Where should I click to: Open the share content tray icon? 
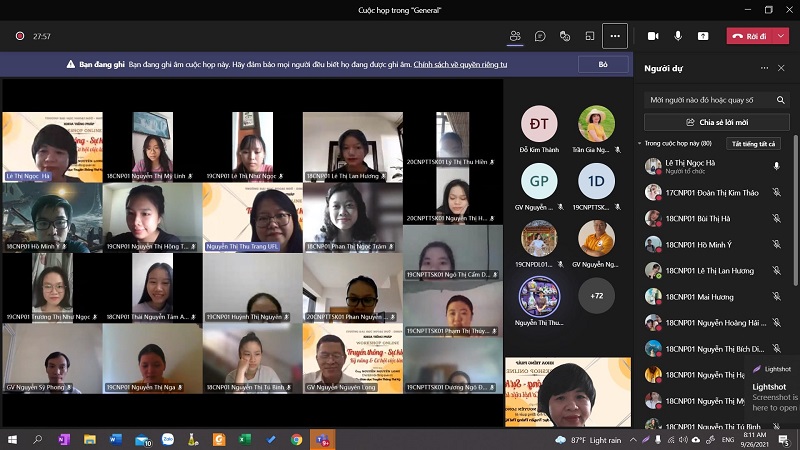[703, 36]
